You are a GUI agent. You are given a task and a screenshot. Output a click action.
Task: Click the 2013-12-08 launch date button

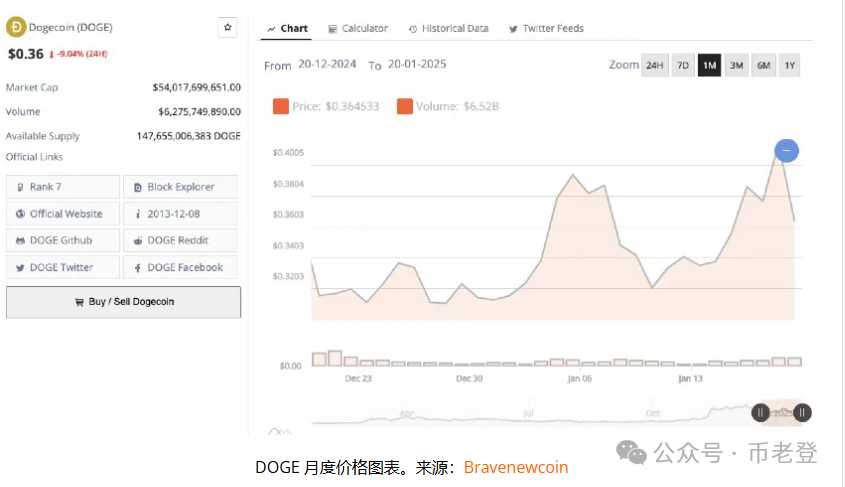tap(180, 214)
